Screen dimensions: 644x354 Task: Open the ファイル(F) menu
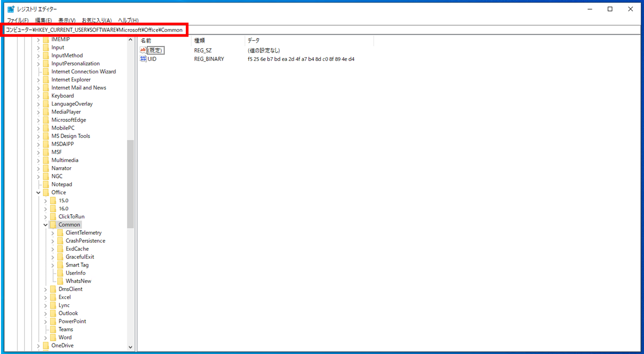(18, 21)
